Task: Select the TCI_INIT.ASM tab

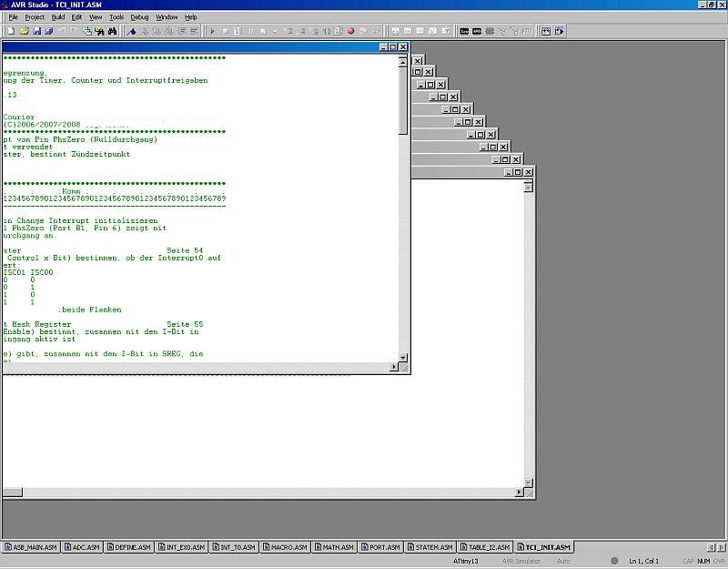Action: tap(544, 547)
